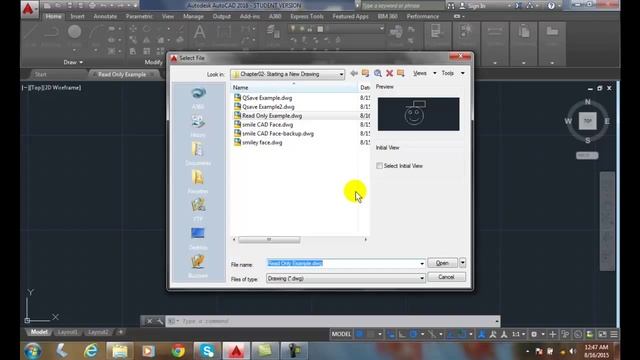Click the Open button
Image resolution: width=640 pixels, height=360 pixels.
coord(442,263)
